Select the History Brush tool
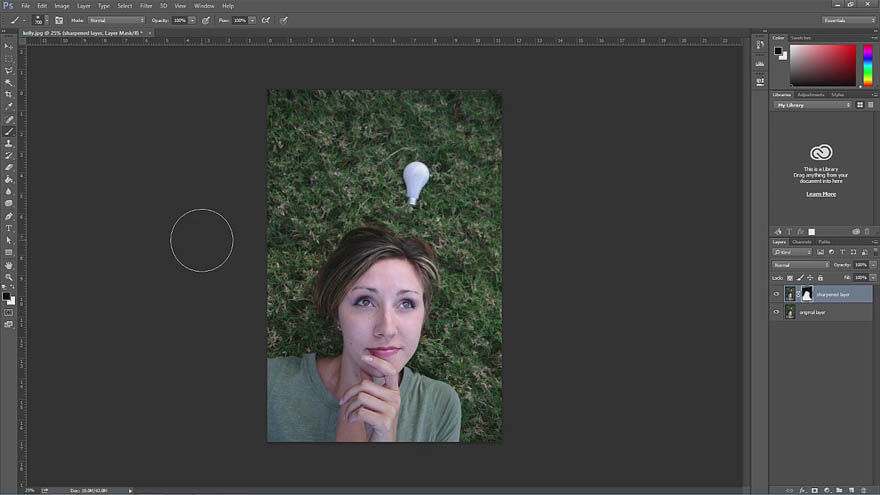880x495 pixels. [x=8, y=155]
